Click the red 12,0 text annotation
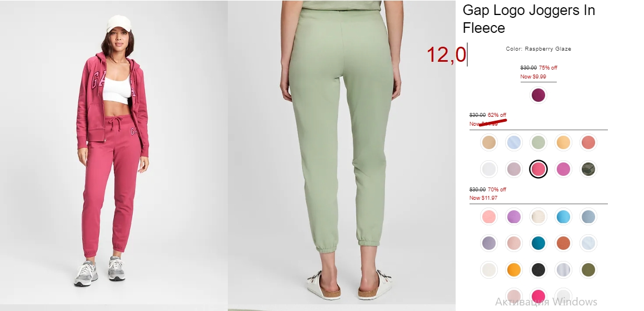Image resolution: width=644 pixels, height=311 pixels. click(x=446, y=55)
